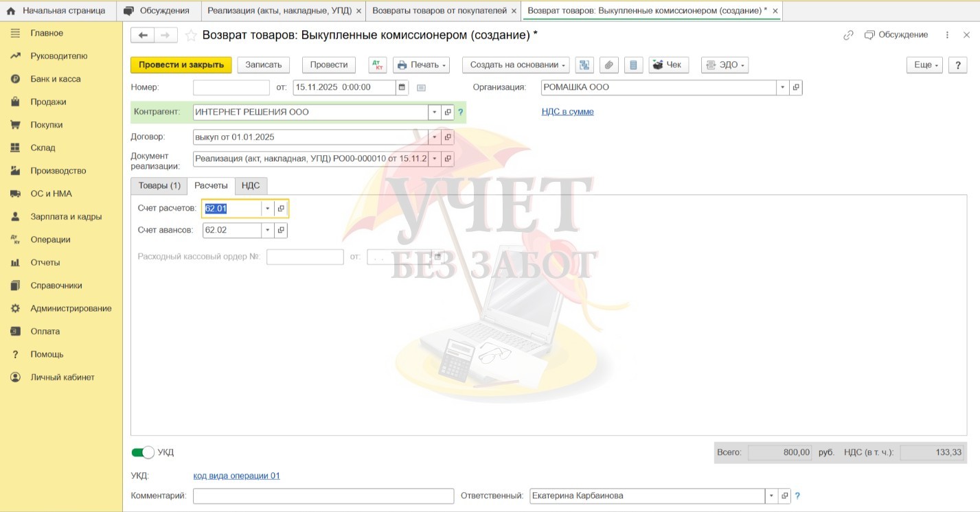Expand the Создать на основании menu
The height and width of the screenshot is (512, 980).
tap(516, 65)
